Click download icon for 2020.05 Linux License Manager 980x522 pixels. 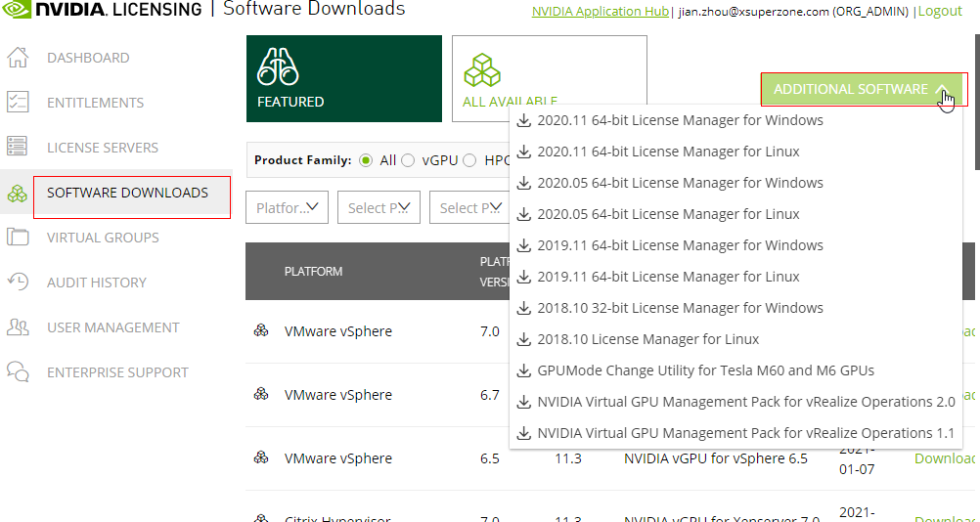[x=524, y=214]
